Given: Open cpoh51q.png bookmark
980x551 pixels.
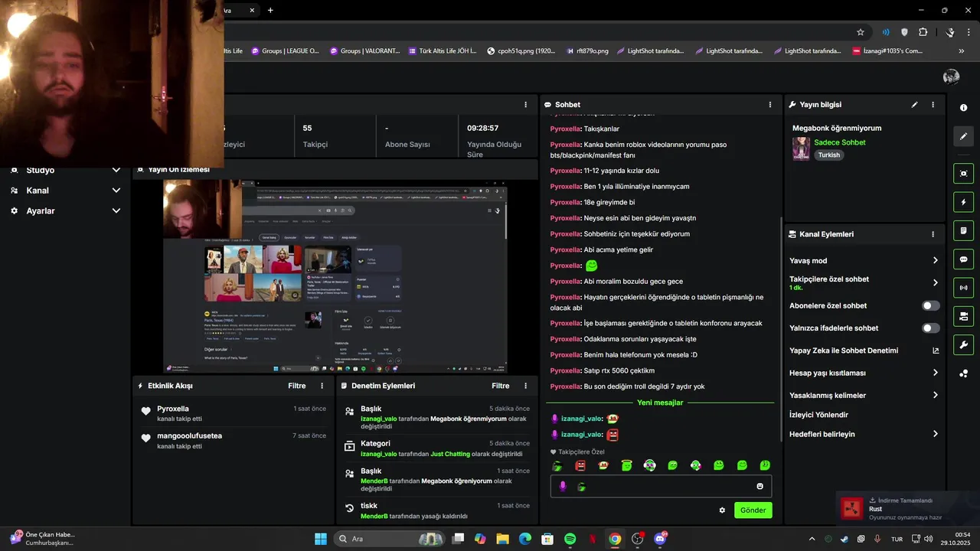Looking at the screenshot, I should pyautogui.click(x=521, y=51).
